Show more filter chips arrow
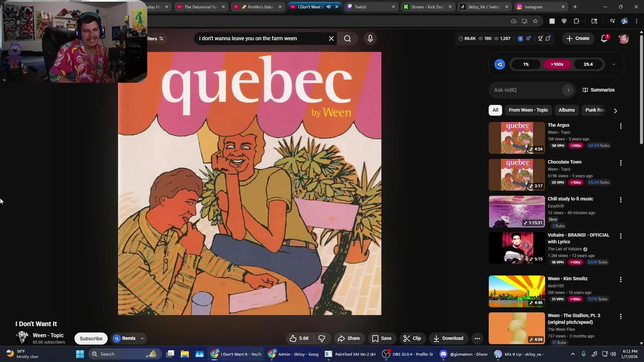 click(x=615, y=110)
